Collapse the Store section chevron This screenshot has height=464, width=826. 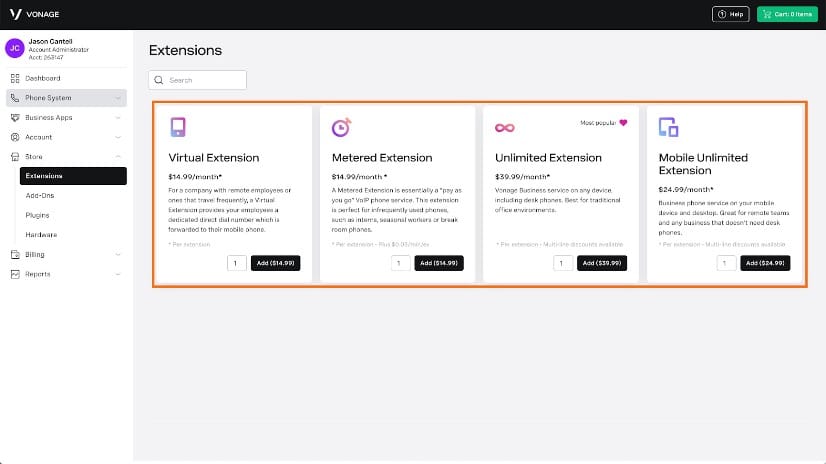(x=119, y=156)
